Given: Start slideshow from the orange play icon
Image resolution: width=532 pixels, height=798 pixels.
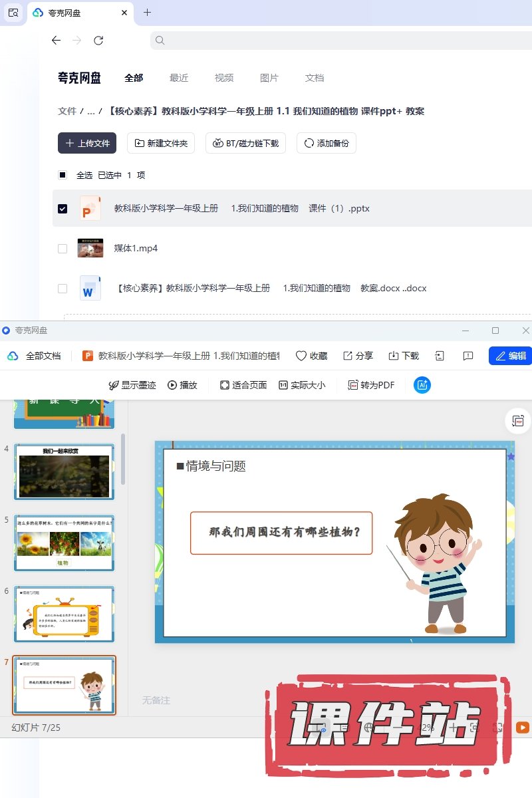Looking at the screenshot, I should (x=523, y=728).
